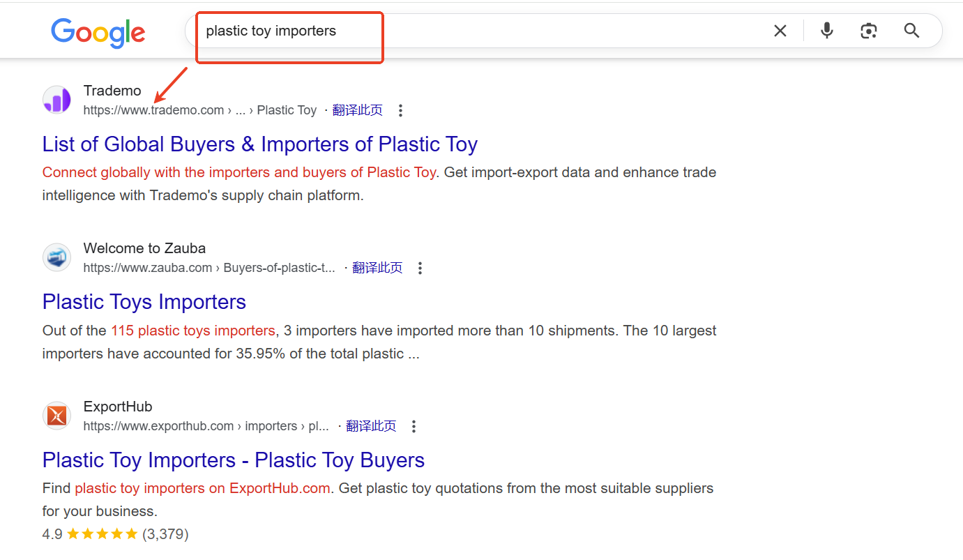Open the three-dot menu for Zauba result
963x560 pixels.
420,268
